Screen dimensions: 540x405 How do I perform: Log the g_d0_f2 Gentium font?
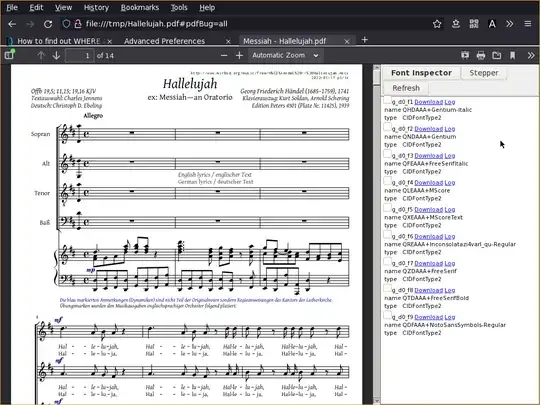(450, 129)
